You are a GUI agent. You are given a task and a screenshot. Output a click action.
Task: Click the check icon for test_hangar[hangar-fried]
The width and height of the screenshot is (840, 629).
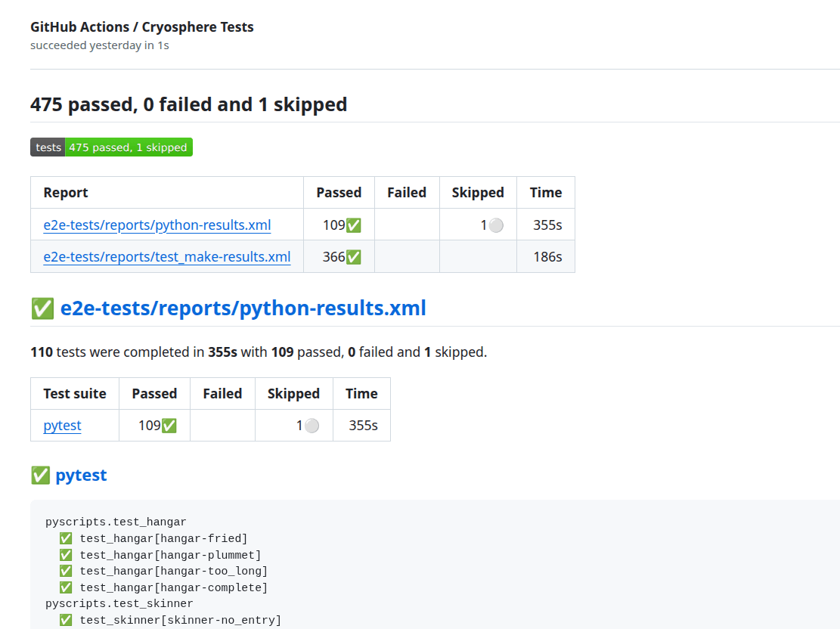click(66, 538)
